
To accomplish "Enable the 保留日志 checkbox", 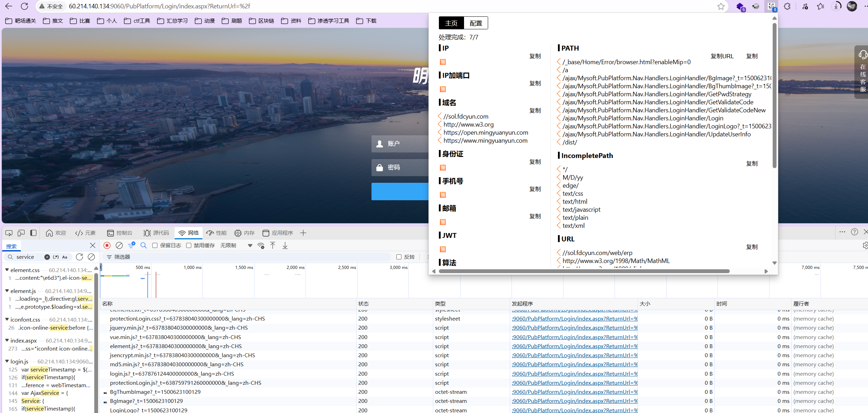I will tap(155, 246).
